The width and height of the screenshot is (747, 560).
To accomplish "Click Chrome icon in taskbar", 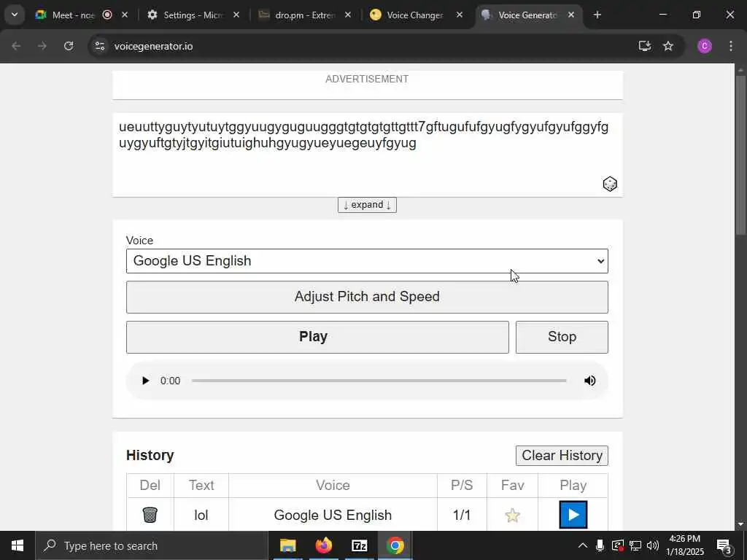I will coord(395,545).
